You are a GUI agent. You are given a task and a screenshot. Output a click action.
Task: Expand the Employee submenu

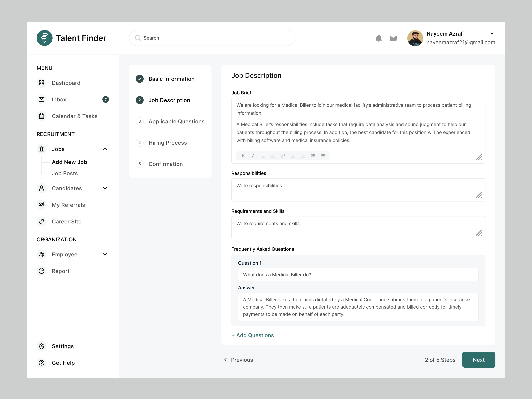tap(105, 255)
